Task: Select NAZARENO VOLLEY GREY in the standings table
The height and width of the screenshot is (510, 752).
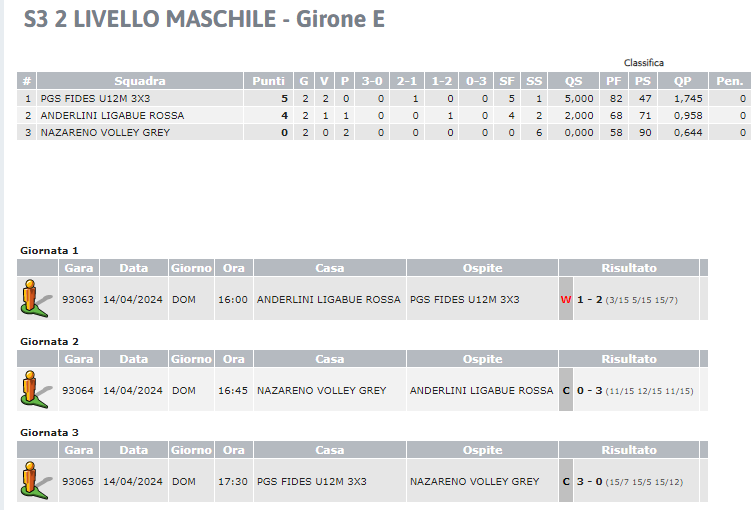Action: click(105, 132)
